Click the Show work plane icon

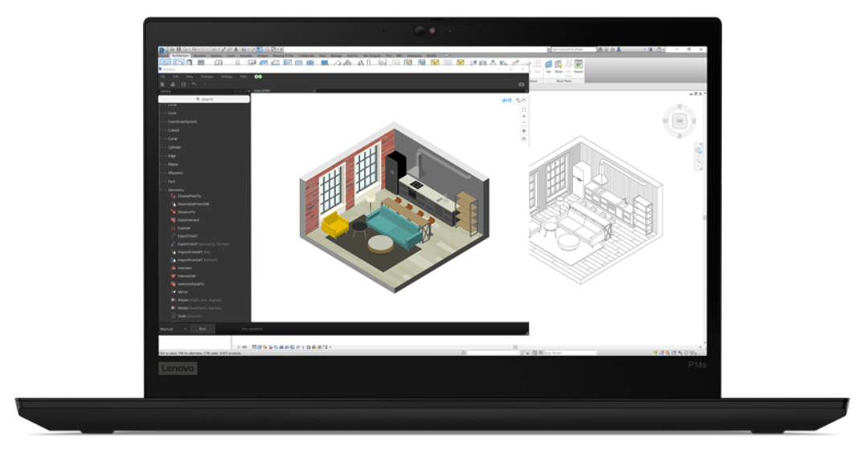click(x=559, y=67)
